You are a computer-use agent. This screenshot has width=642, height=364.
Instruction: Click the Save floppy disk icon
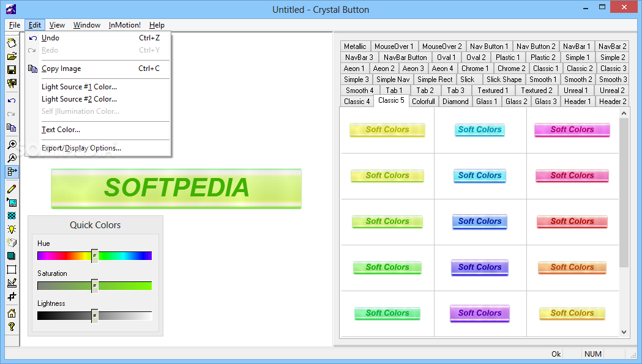12,70
